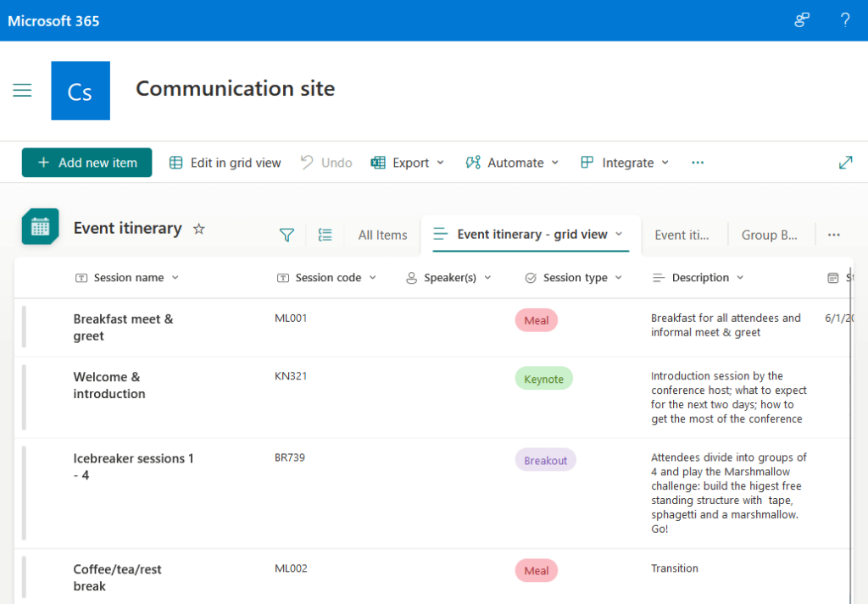Click the Marshmallow challenge description
The image size is (868, 604).
(728, 493)
